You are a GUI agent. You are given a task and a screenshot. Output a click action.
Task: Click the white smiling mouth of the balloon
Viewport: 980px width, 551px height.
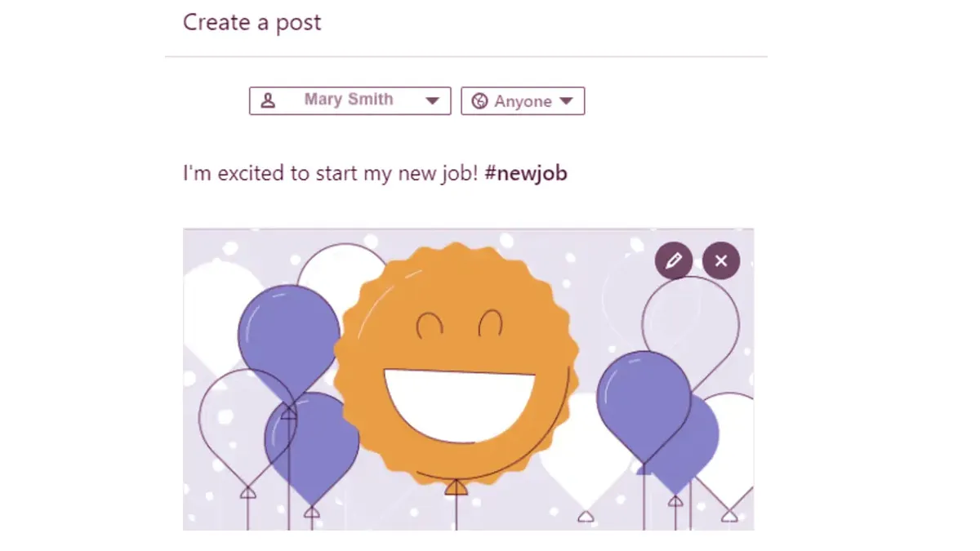[459, 400]
